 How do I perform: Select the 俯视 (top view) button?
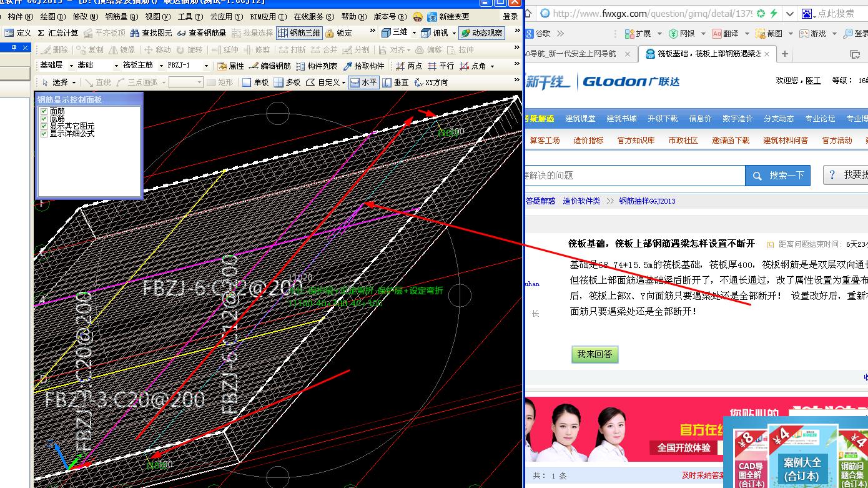435,32
